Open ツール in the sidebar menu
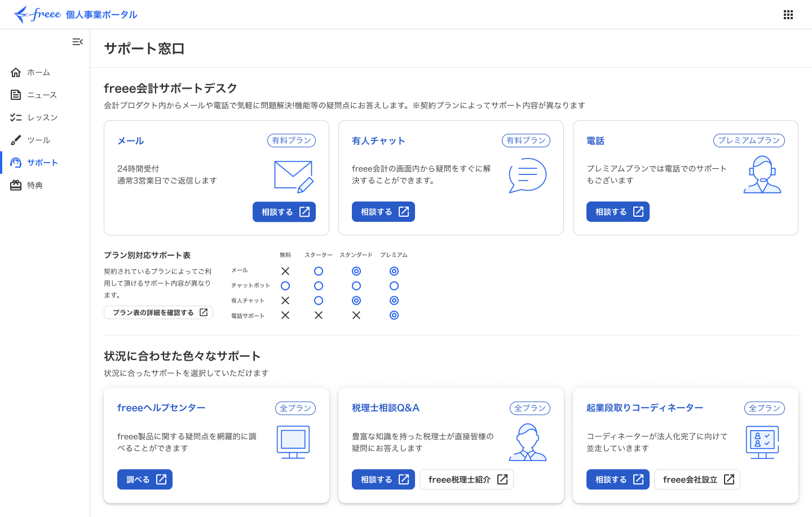The width and height of the screenshot is (812, 517). tap(45, 140)
